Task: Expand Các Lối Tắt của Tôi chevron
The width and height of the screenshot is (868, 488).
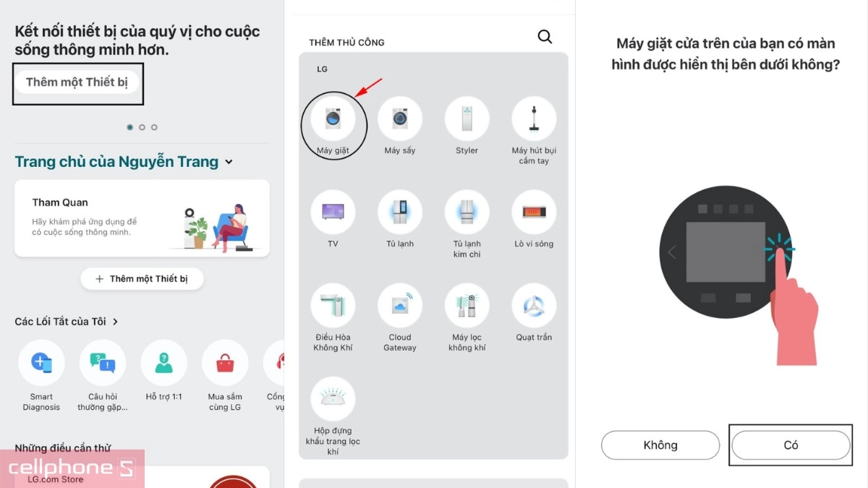Action: point(116,322)
